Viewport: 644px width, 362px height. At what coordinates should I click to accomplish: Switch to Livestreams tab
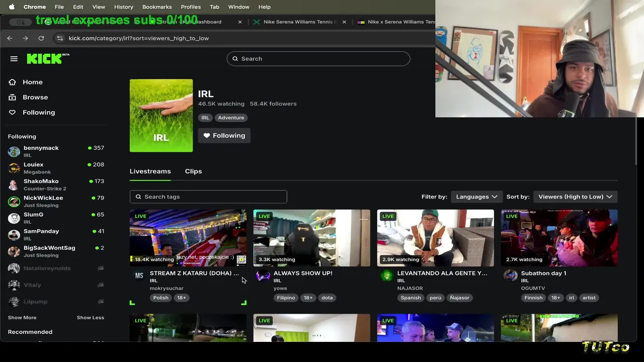[150, 171]
